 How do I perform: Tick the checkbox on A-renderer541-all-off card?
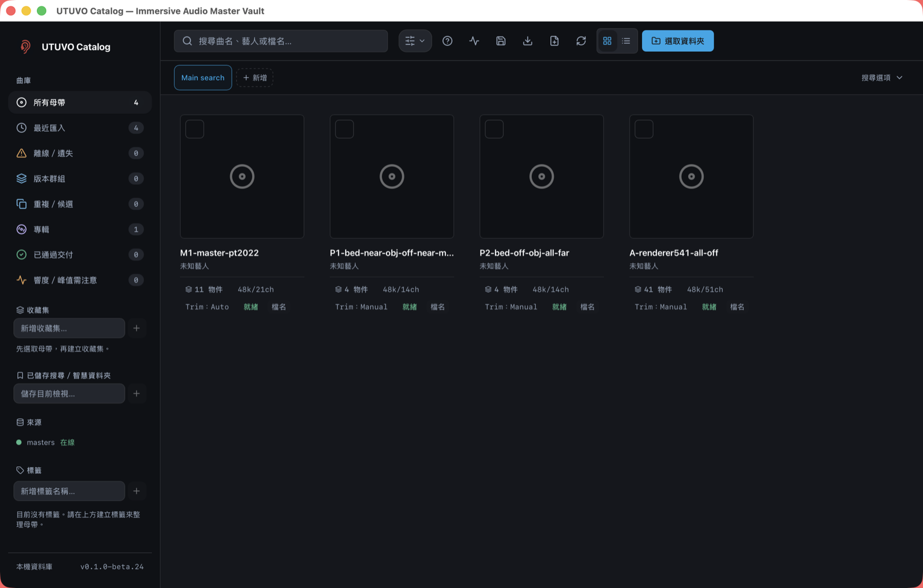[644, 129]
